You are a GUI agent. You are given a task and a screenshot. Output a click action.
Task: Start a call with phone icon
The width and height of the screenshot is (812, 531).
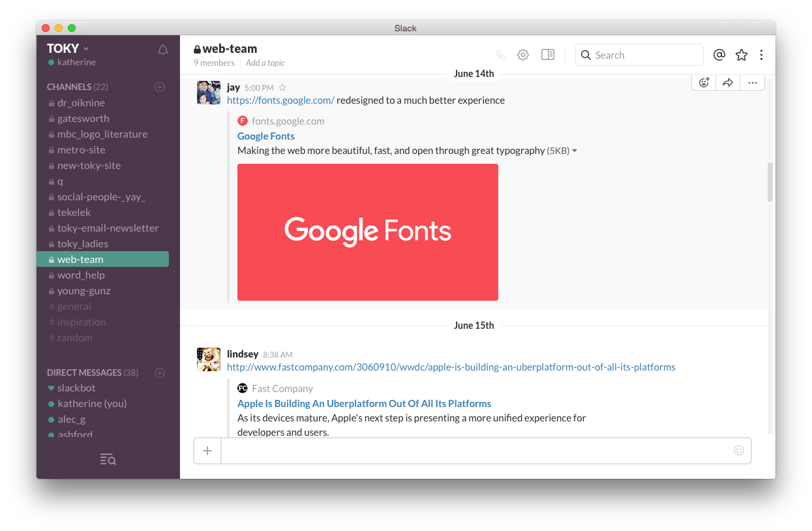(x=501, y=55)
